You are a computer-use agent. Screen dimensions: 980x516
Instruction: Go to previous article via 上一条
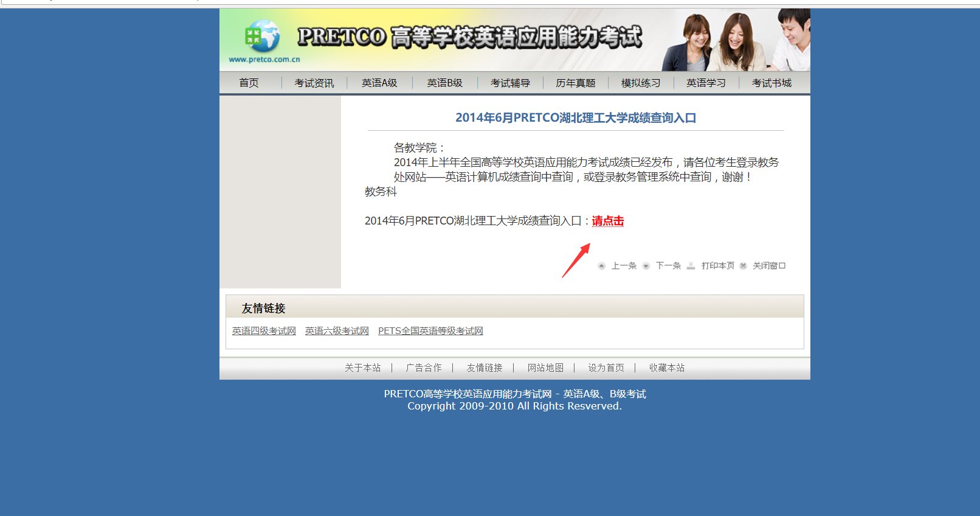click(x=624, y=266)
